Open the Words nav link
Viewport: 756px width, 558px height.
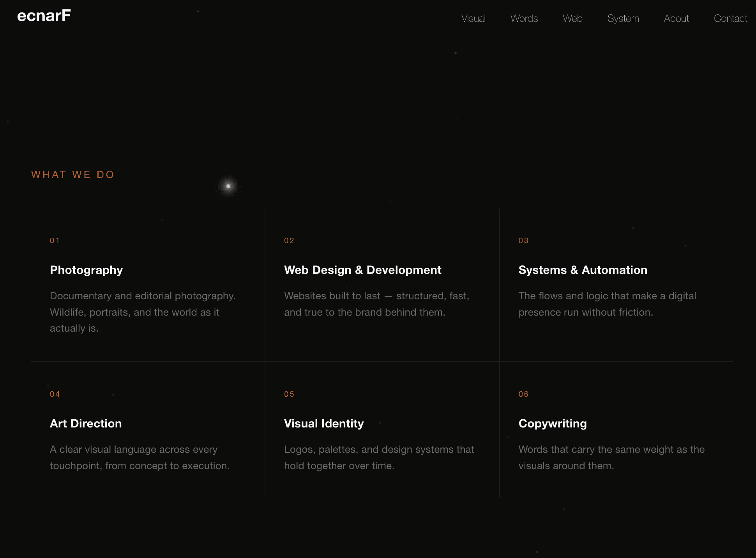524,18
